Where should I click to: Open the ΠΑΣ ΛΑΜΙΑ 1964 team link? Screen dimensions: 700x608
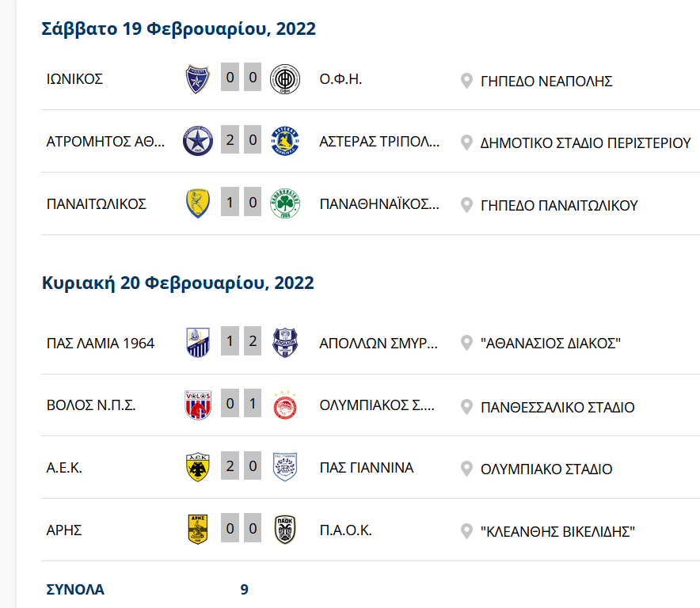point(101,344)
